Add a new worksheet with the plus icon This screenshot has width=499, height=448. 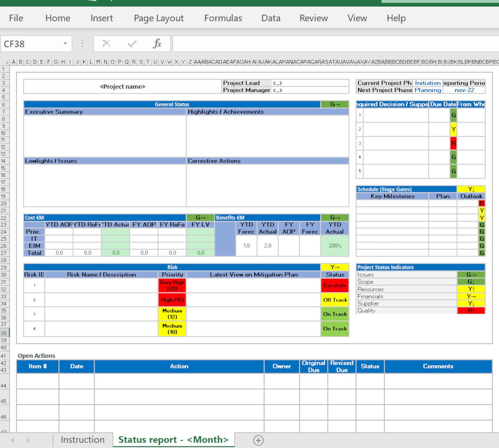[258, 440]
